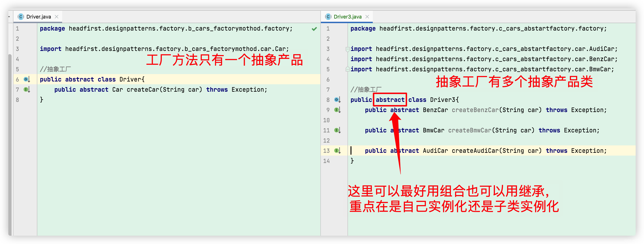Click implemented-method gutter icon on Driver.java line 7

(27, 90)
